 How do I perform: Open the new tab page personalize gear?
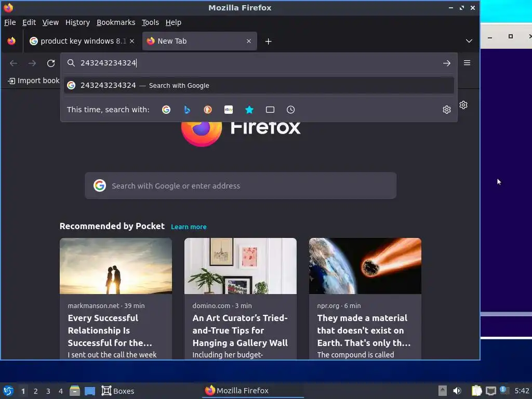(463, 105)
